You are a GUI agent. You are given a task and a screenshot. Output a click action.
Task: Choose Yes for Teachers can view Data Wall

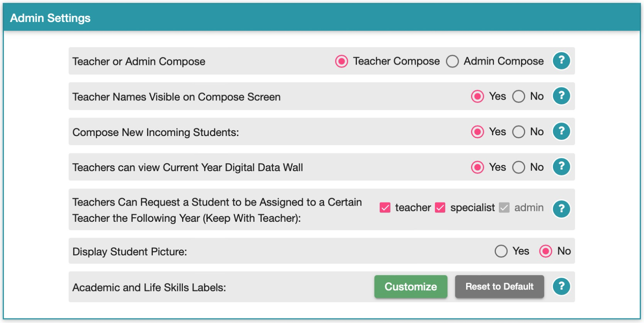coord(477,167)
